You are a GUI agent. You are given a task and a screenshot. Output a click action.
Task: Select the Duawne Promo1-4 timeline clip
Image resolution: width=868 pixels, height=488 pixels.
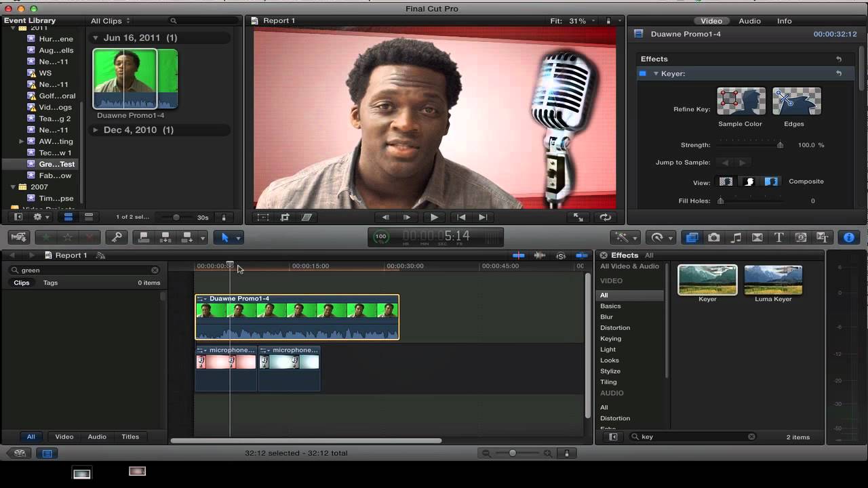click(x=297, y=317)
